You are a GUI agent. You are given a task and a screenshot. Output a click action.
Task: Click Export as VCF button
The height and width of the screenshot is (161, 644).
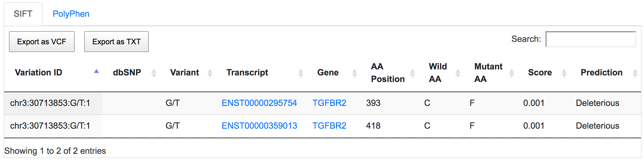pos(42,42)
